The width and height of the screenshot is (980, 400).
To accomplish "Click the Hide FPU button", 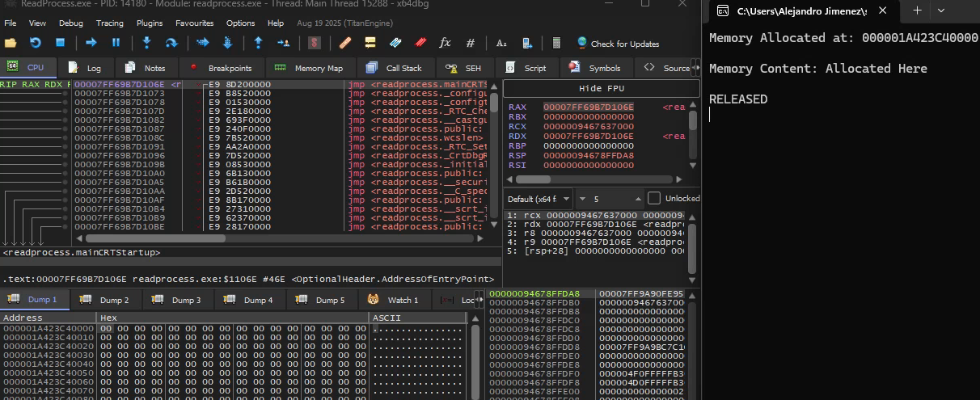I will pyautogui.click(x=602, y=88).
